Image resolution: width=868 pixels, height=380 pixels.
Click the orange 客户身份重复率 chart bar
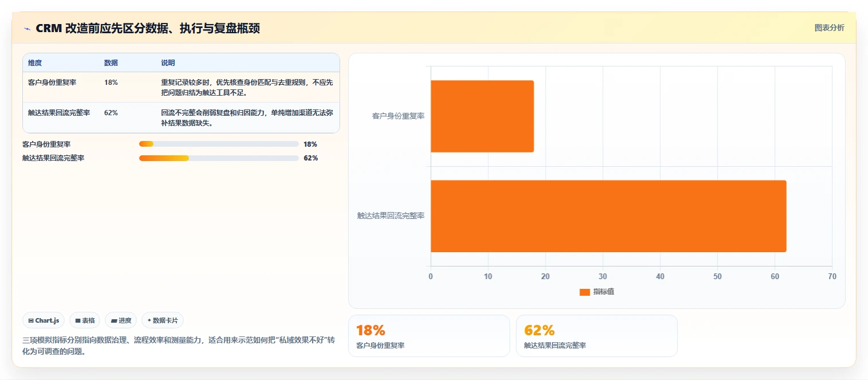pyautogui.click(x=482, y=116)
